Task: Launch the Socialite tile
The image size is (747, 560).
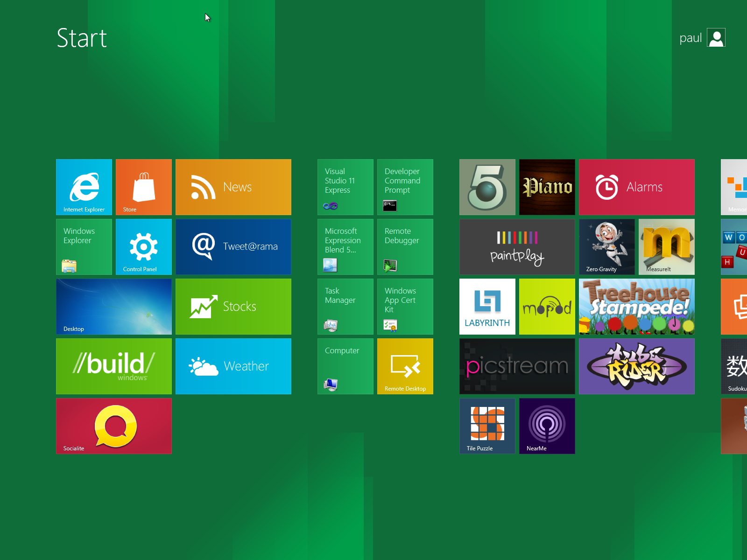Action: click(x=114, y=426)
